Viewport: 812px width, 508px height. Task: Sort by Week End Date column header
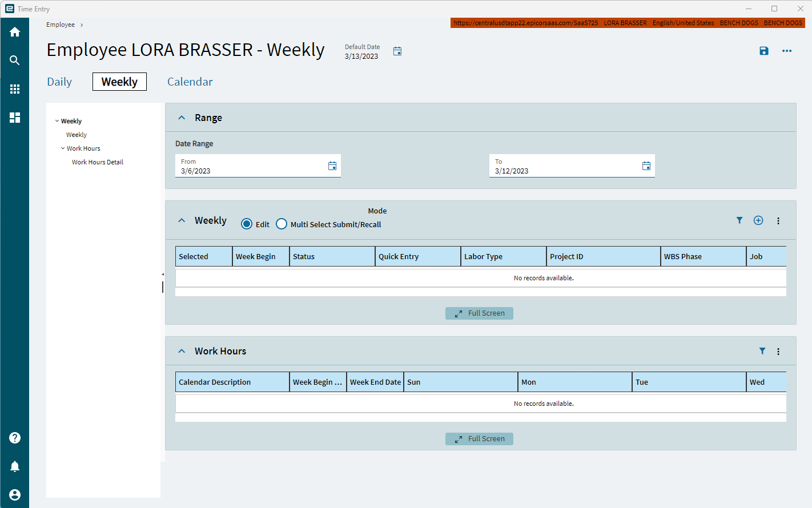click(375, 382)
